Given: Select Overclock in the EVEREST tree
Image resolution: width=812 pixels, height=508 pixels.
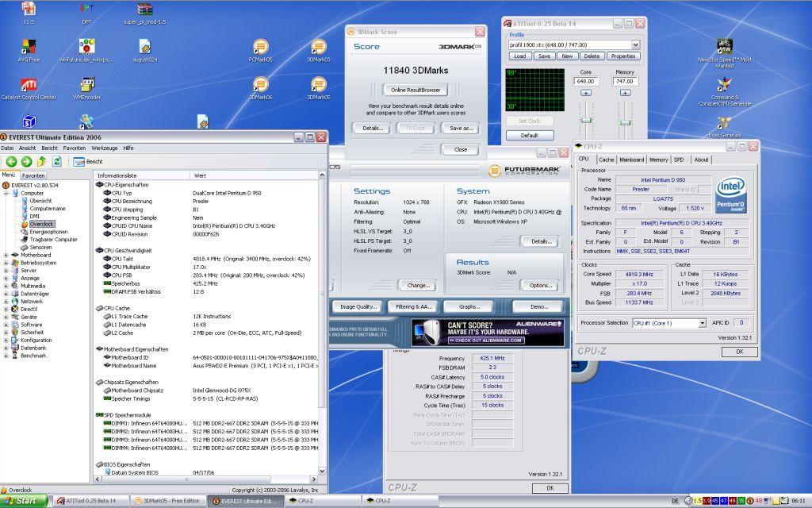Looking at the screenshot, I should point(41,224).
